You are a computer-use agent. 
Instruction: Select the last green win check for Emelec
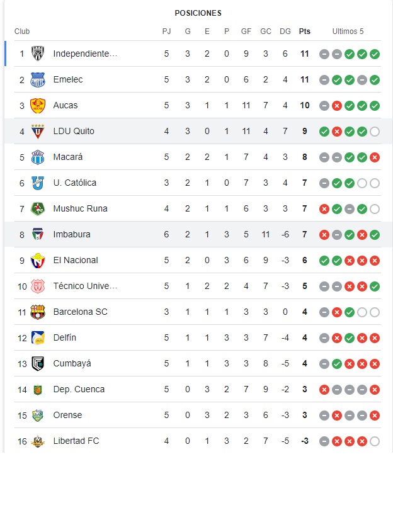[x=374, y=79]
